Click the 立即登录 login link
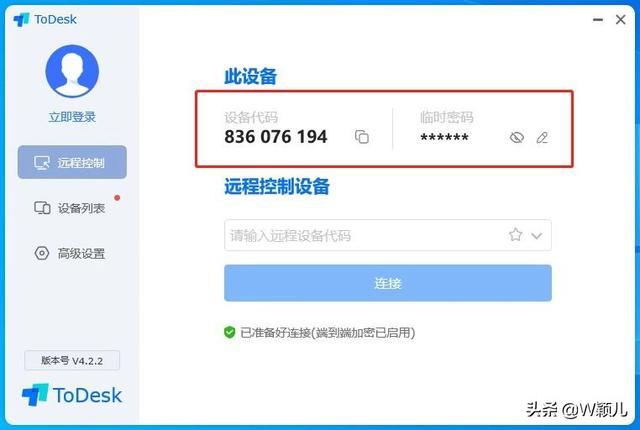The image size is (640, 430). tap(72, 117)
